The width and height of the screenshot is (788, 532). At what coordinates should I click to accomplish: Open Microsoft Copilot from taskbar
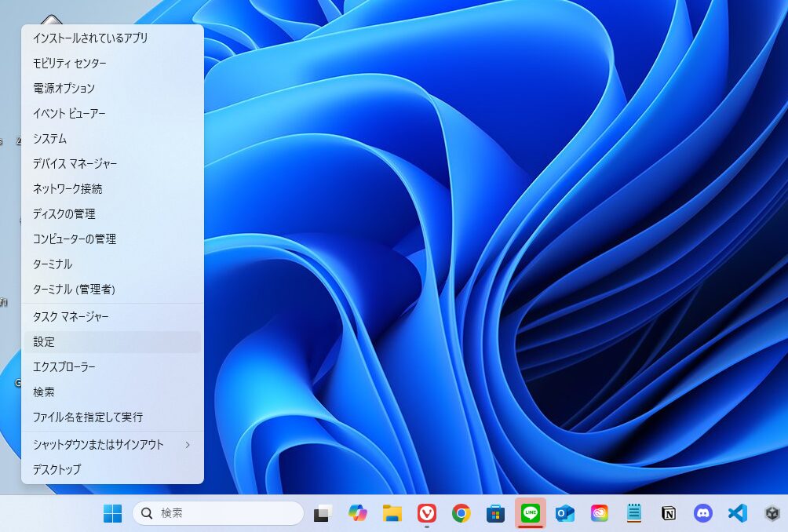pos(358,513)
